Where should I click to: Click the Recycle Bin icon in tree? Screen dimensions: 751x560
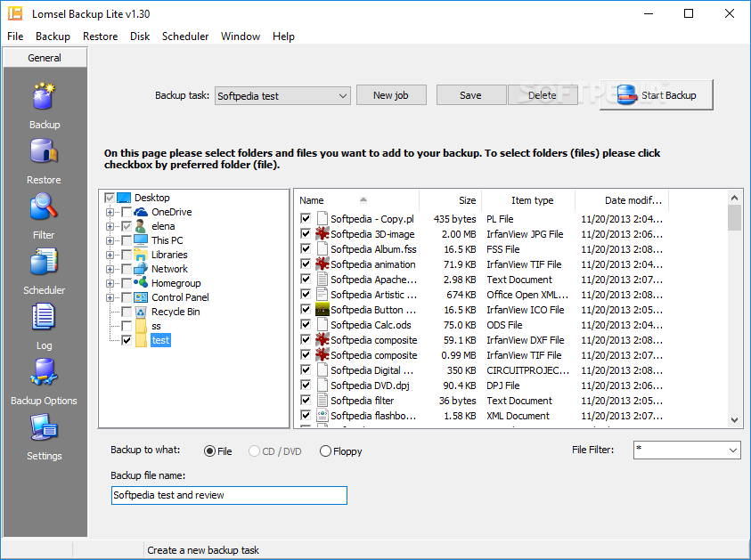141,312
